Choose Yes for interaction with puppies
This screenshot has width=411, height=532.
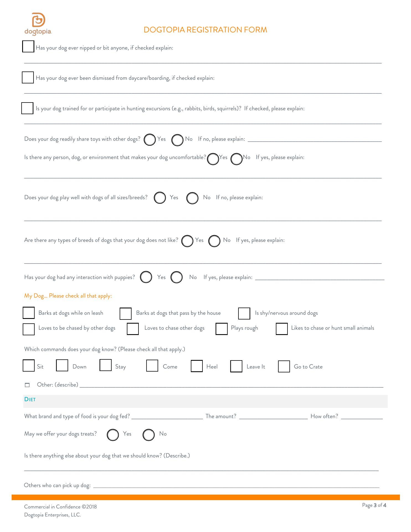tap(146, 277)
